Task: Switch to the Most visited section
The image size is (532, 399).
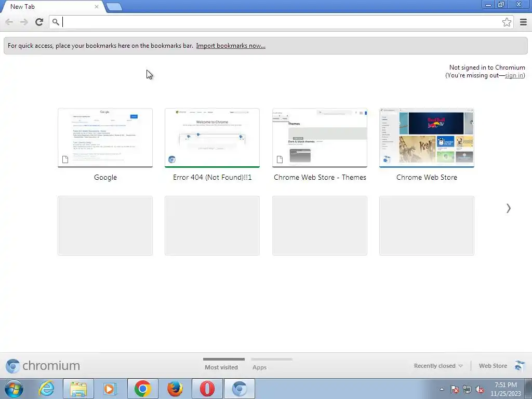Action: click(x=221, y=367)
